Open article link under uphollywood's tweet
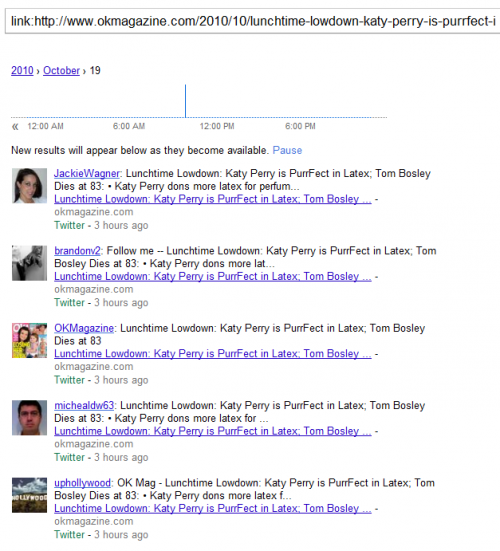This screenshot has width=500, height=551. 213,508
